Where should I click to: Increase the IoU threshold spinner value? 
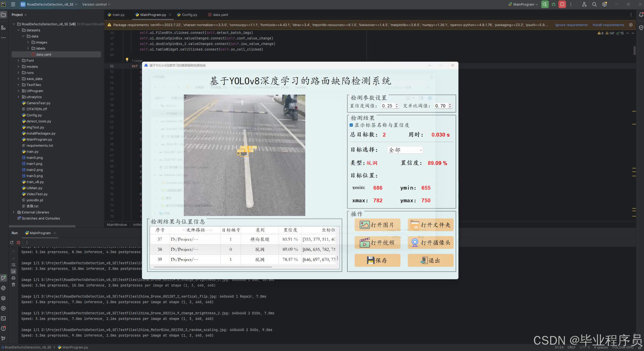coord(450,104)
